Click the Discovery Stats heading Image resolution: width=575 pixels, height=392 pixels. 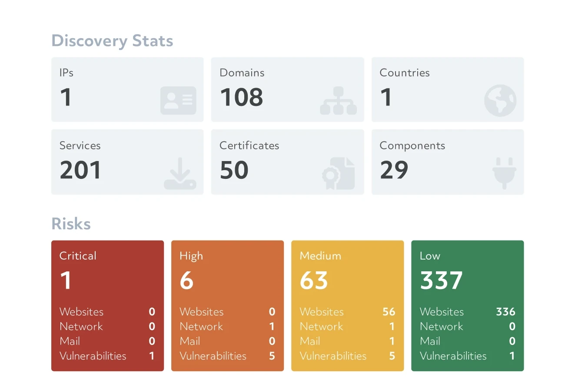coord(112,41)
